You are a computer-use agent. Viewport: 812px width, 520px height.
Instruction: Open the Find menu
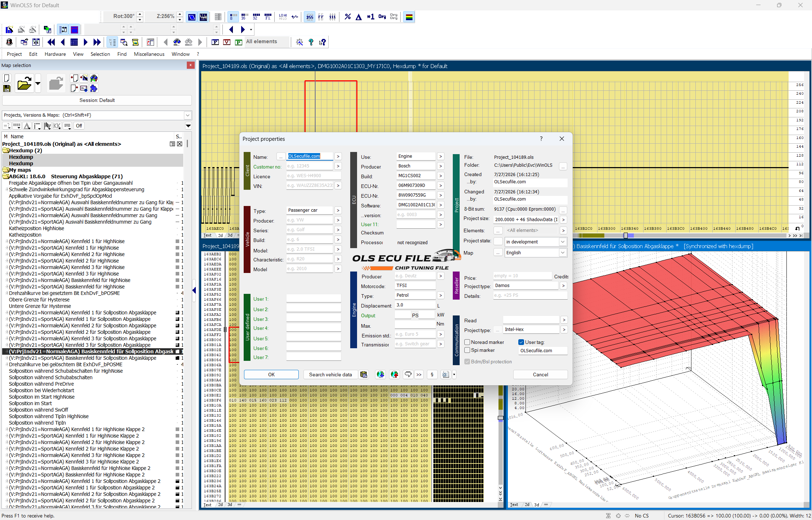pyautogui.click(x=122, y=54)
